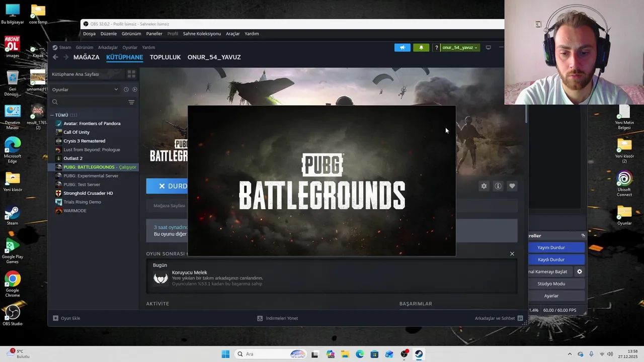This screenshot has width=644, height=362.
Task: Open Steam notifications bell
Action: (421, 47)
